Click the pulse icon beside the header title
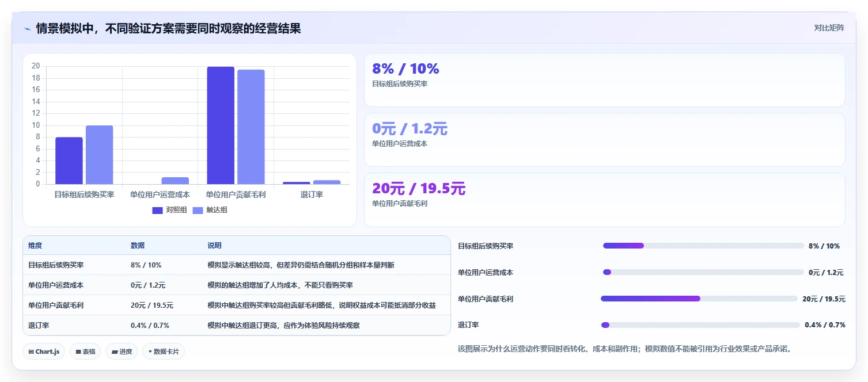The image size is (868, 382). (28, 28)
